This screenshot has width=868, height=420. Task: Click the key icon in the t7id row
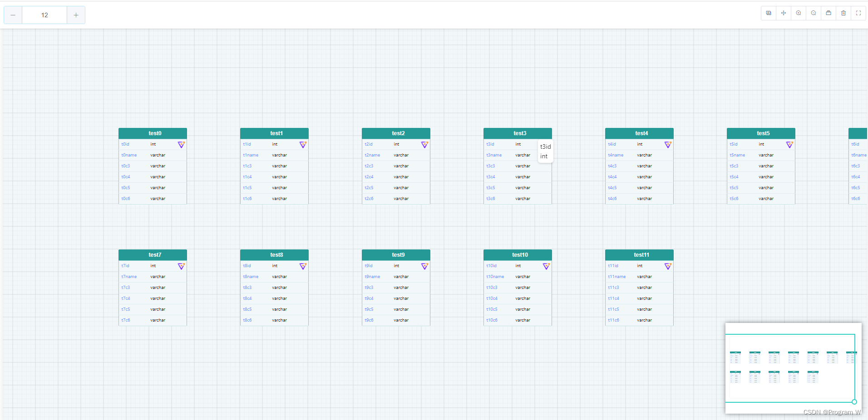181,266
